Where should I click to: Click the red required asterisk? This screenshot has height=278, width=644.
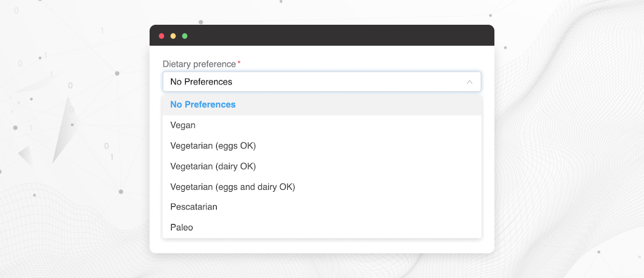pyautogui.click(x=239, y=63)
